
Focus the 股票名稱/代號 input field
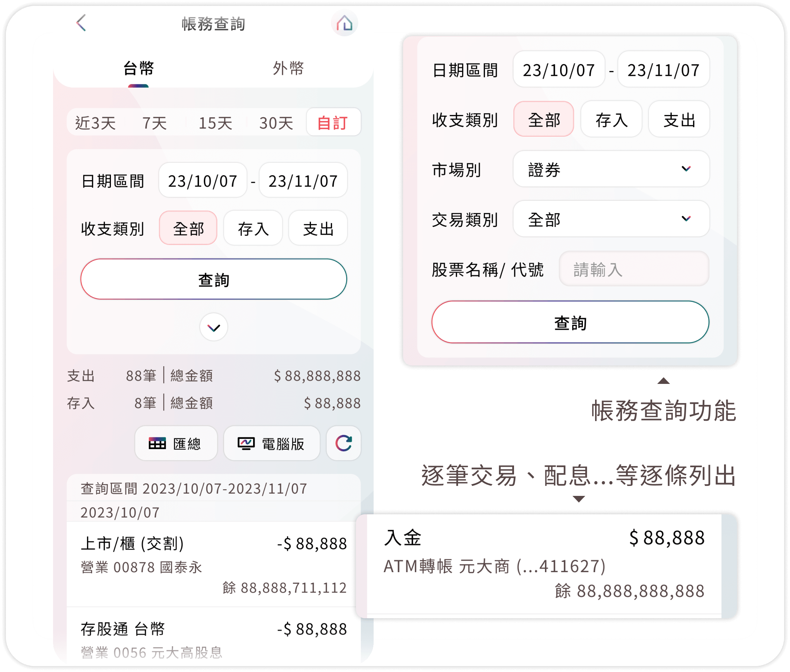point(634,269)
